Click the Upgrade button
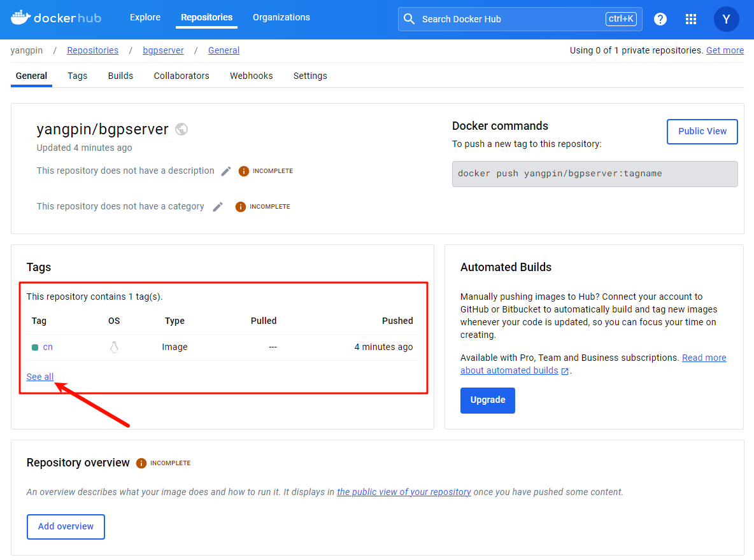Screen dimensions: 754x560 coord(488,400)
